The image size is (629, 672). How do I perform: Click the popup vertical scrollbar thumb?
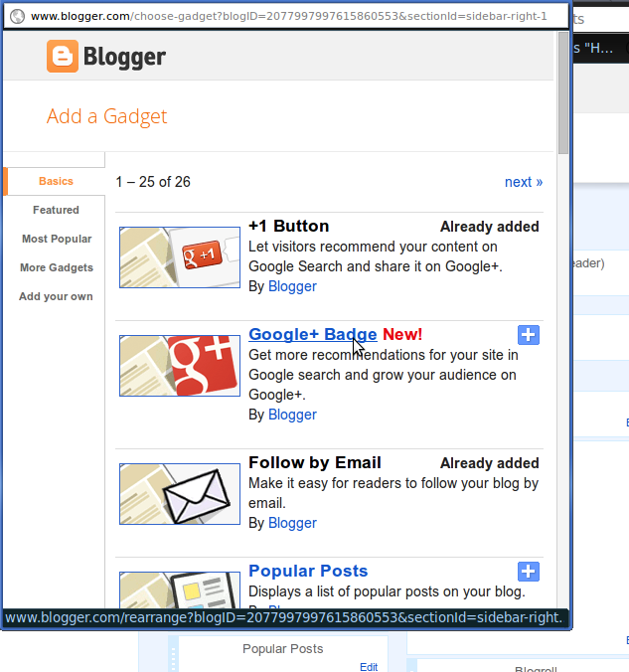point(563,92)
